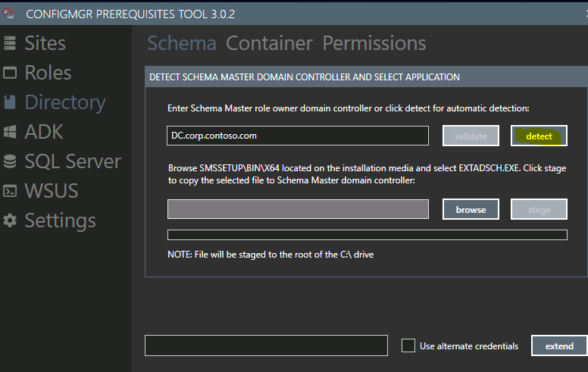Open Settings via the gear icon
Viewport: 588px width, 372px height.
click(10, 220)
